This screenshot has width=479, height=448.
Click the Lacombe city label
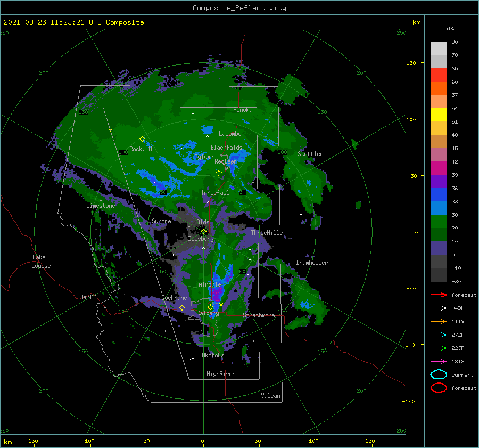[x=230, y=134]
